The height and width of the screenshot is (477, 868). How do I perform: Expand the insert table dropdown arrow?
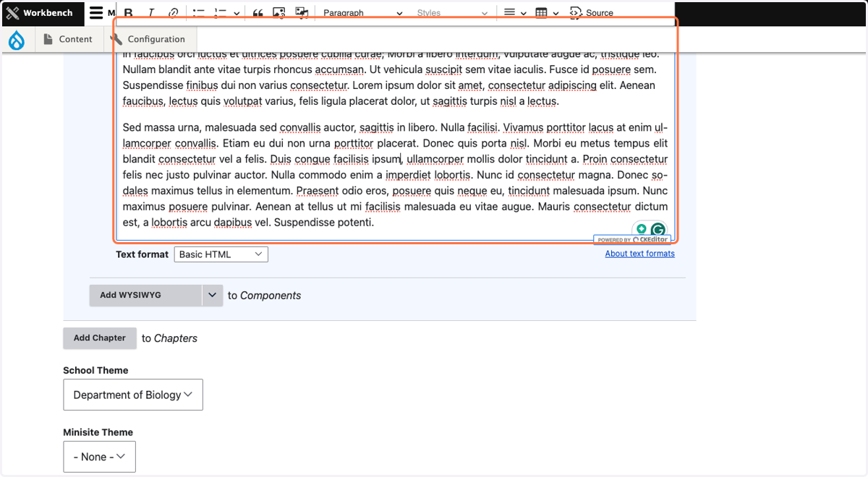[x=556, y=13]
